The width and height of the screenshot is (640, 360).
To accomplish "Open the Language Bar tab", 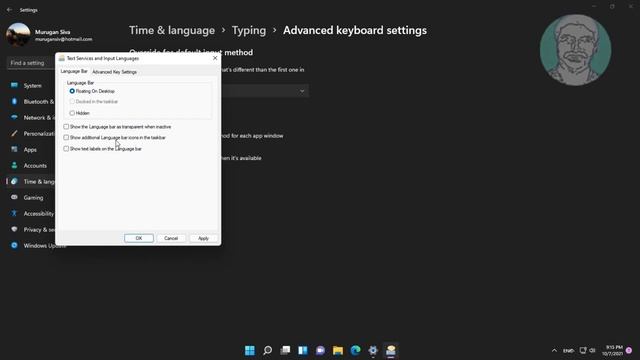I will coord(74,71).
